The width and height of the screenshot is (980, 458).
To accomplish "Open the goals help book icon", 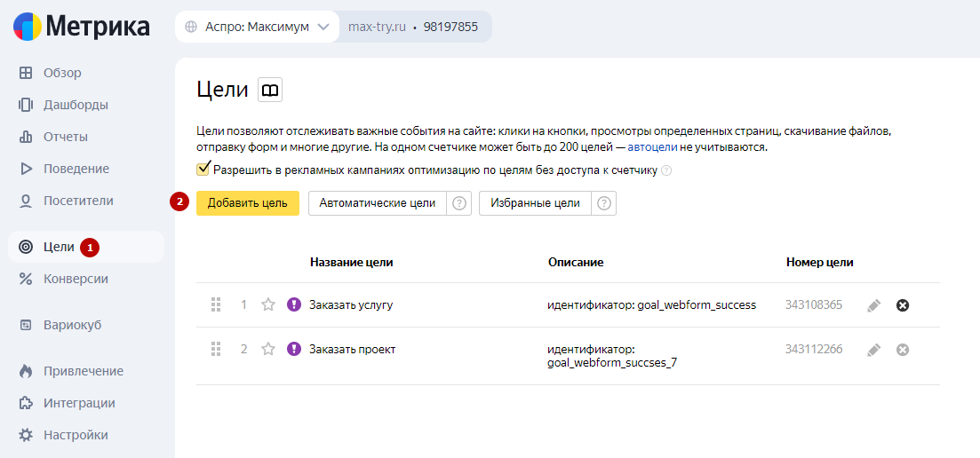I will pyautogui.click(x=270, y=90).
